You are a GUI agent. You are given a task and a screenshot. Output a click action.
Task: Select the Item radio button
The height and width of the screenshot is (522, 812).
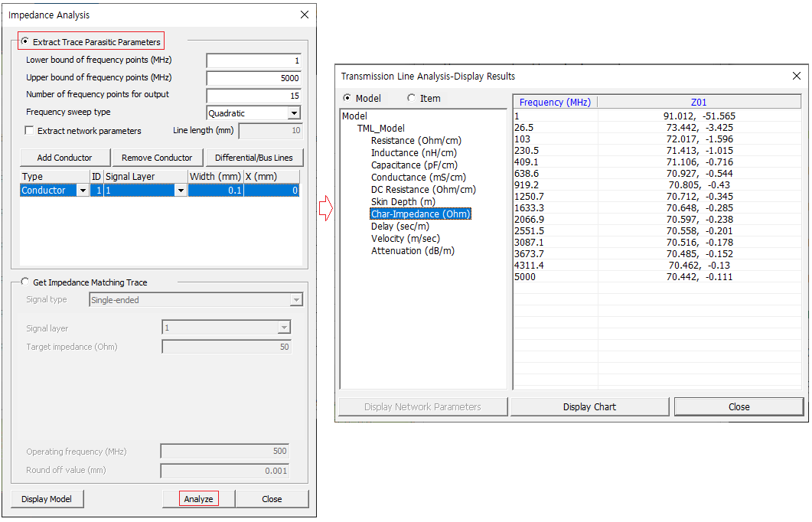pyautogui.click(x=412, y=98)
